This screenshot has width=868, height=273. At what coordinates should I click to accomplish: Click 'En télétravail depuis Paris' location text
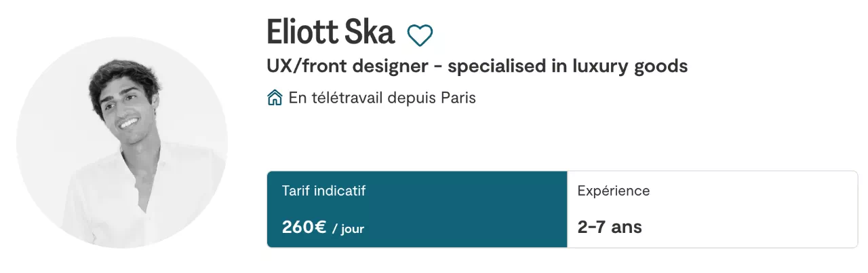(x=382, y=98)
